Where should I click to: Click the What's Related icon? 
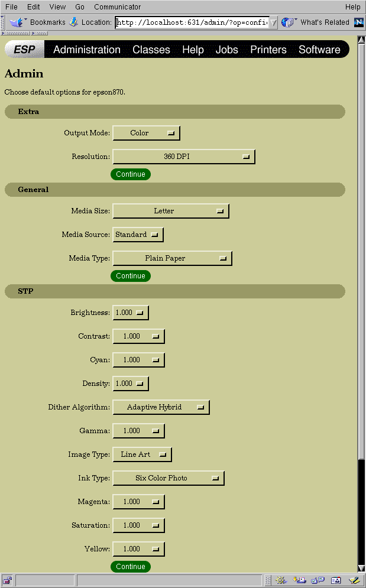pos(288,22)
